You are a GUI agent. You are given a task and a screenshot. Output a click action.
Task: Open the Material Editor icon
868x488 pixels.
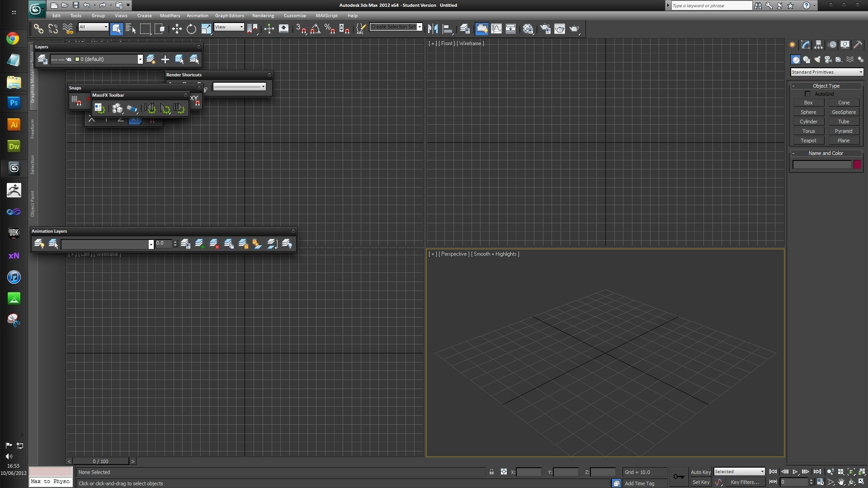point(528,29)
